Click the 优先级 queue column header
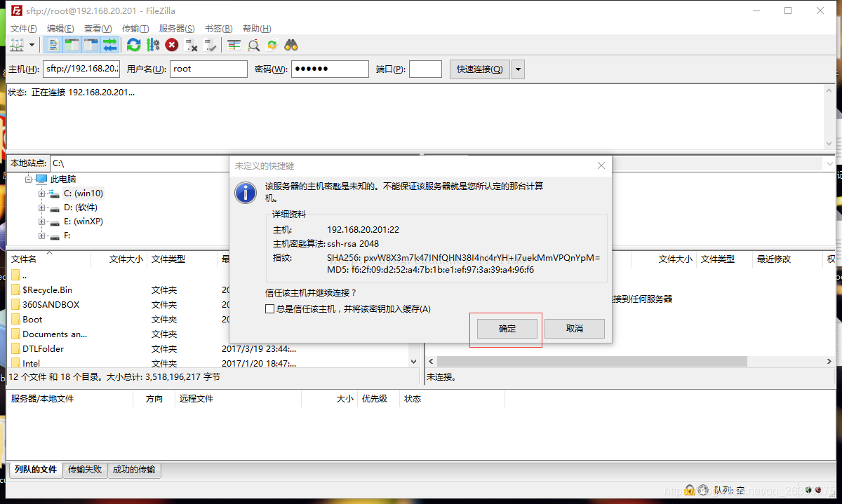 pos(378,399)
